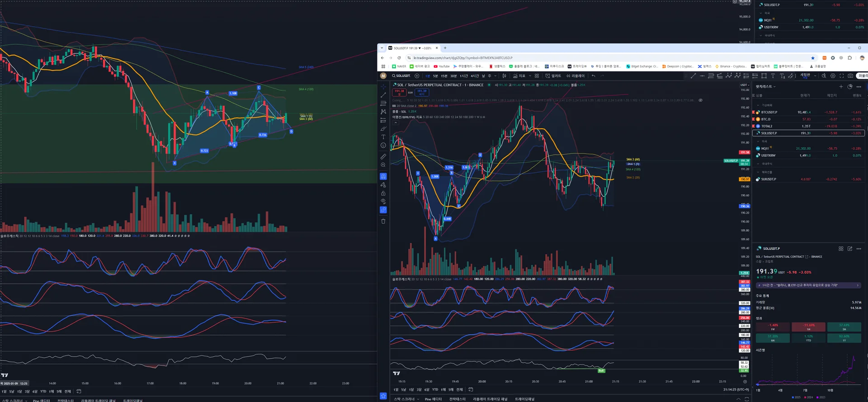The width and height of the screenshot is (868, 402).
Task: Open a new browser tab
Action: tap(445, 48)
